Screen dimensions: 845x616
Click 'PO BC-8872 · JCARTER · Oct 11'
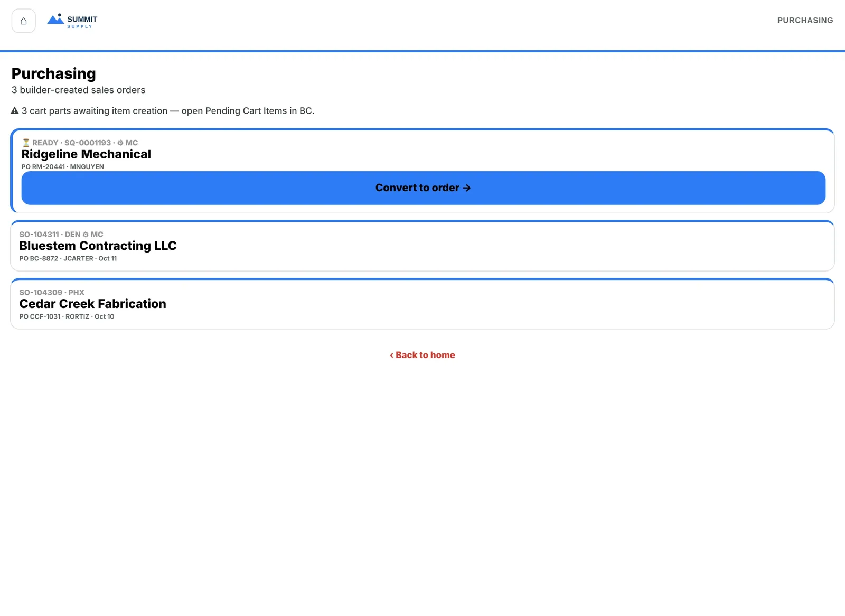[68, 259]
